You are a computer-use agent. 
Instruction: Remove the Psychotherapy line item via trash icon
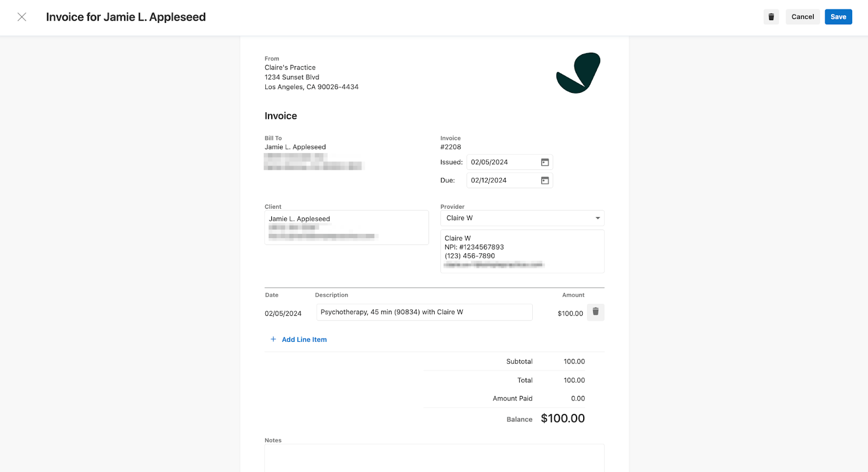[x=595, y=312]
